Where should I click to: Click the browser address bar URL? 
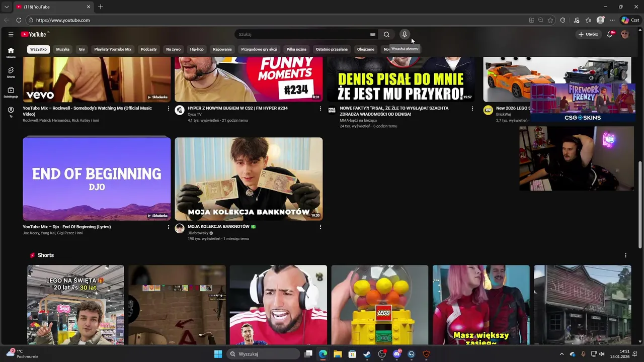click(63, 20)
